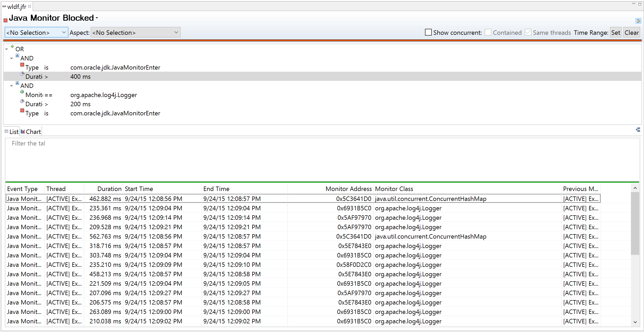Screen dimensions: 644x332
Task: Switch to the Chart tab
Action: [31, 132]
